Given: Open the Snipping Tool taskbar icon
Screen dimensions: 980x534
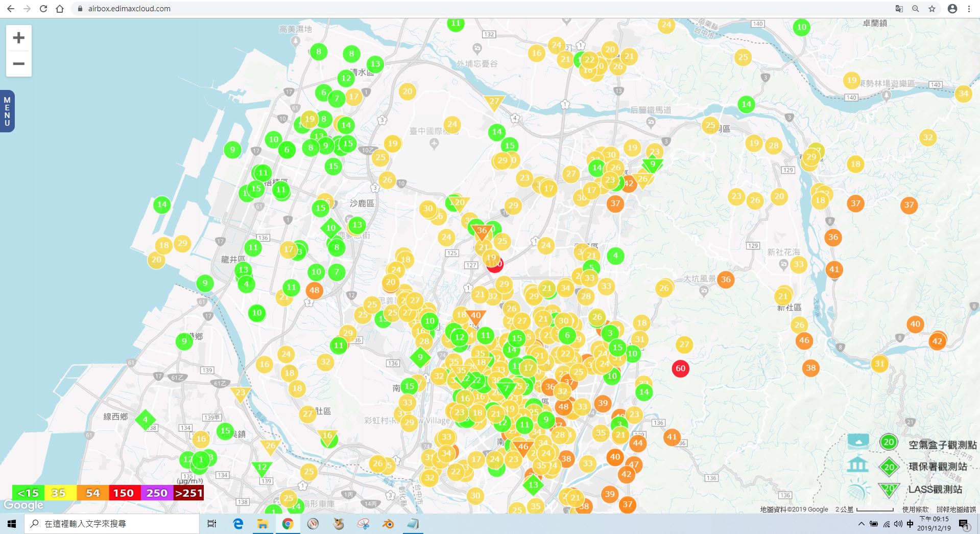Looking at the screenshot, I should coord(363,524).
